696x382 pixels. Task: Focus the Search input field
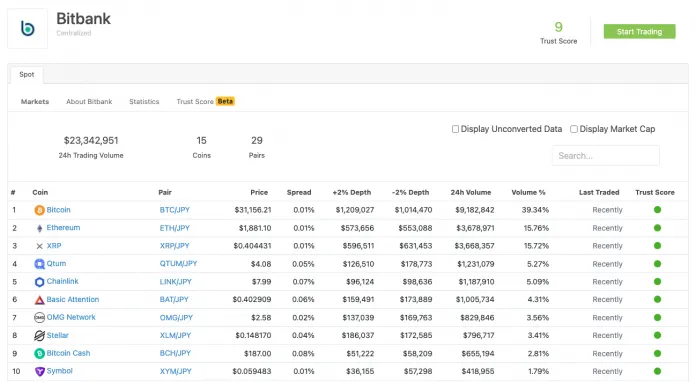coord(606,156)
